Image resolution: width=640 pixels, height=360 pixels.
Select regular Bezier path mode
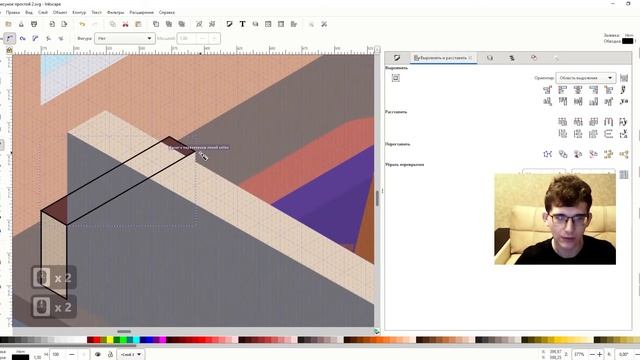click(10, 38)
